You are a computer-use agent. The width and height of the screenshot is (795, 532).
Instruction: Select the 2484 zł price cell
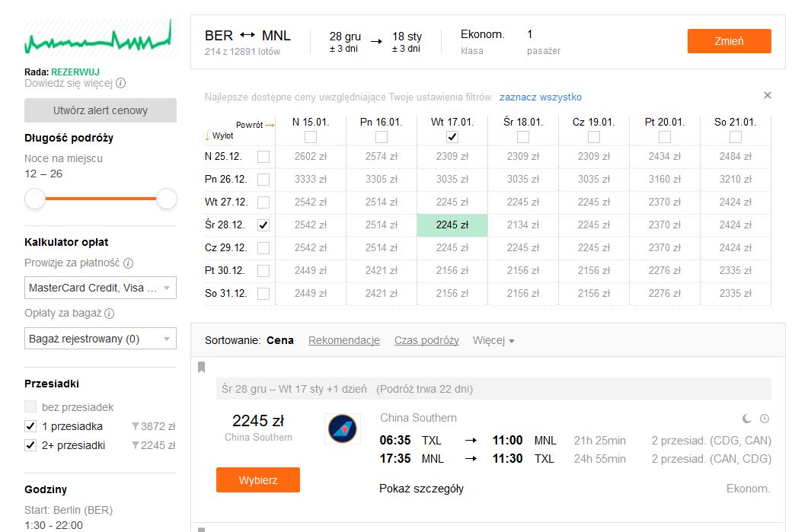click(735, 157)
